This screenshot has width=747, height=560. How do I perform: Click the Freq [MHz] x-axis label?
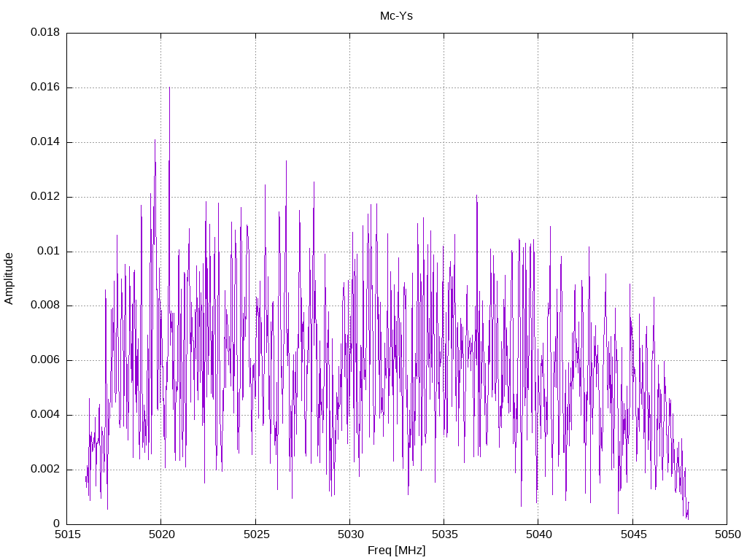point(396,551)
